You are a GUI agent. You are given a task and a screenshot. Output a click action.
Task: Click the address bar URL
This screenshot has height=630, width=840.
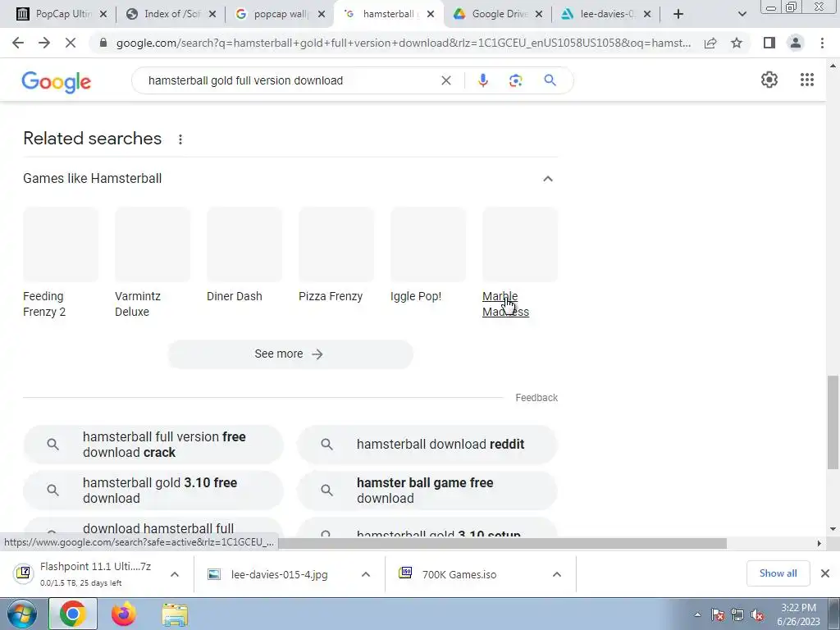tap(403, 43)
